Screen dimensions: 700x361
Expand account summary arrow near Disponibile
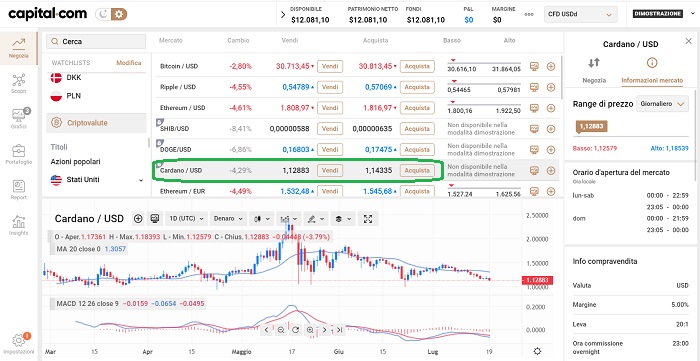point(283,14)
